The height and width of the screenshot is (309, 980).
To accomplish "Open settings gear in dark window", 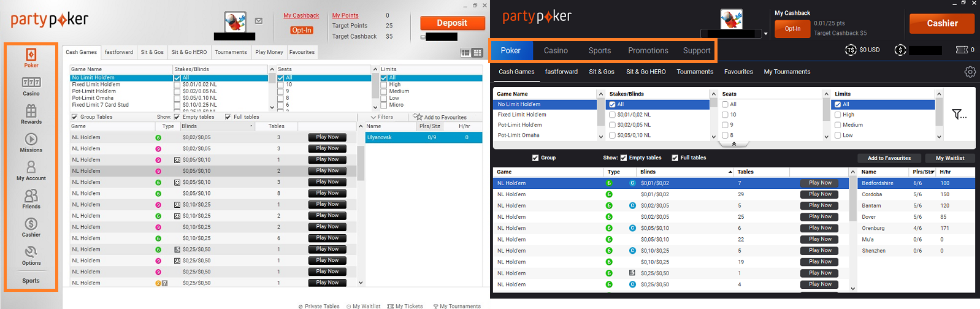I will point(970,72).
